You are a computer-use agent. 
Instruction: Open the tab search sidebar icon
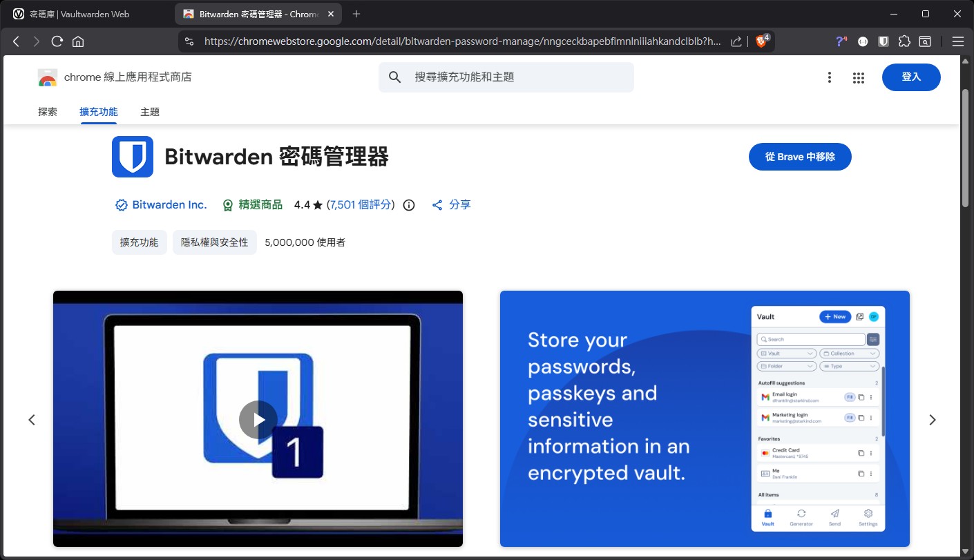tap(925, 41)
